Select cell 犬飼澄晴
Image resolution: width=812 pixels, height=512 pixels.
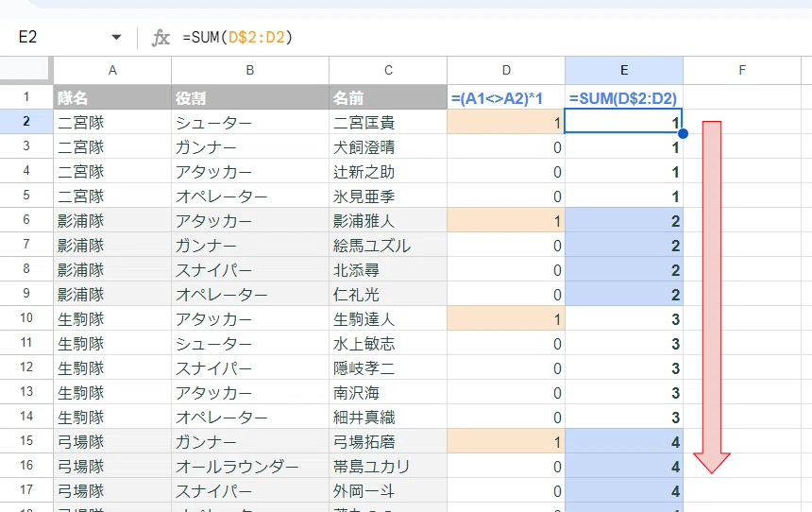(x=388, y=146)
